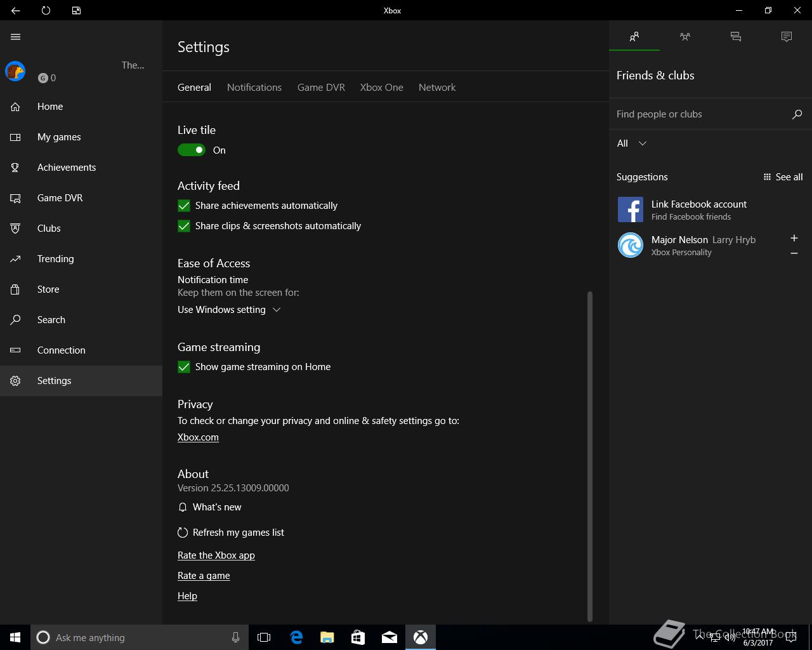The width and height of the screenshot is (812, 650).
Task: Open the Windows Store taskbar icon
Action: 358,637
